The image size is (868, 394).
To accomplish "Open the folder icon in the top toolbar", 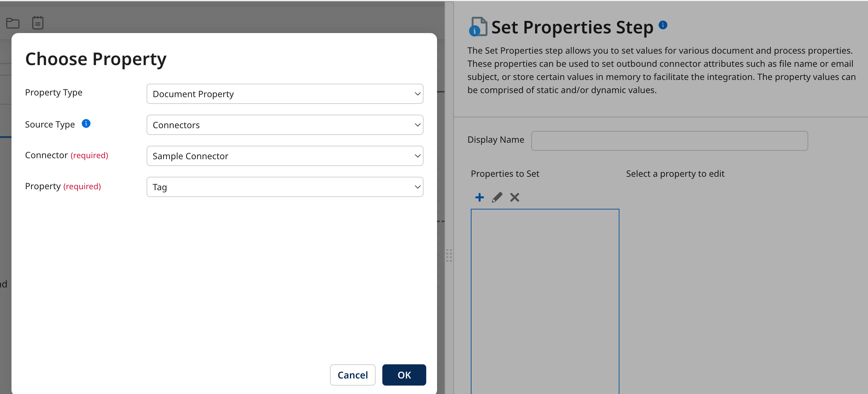I will pyautogui.click(x=12, y=23).
